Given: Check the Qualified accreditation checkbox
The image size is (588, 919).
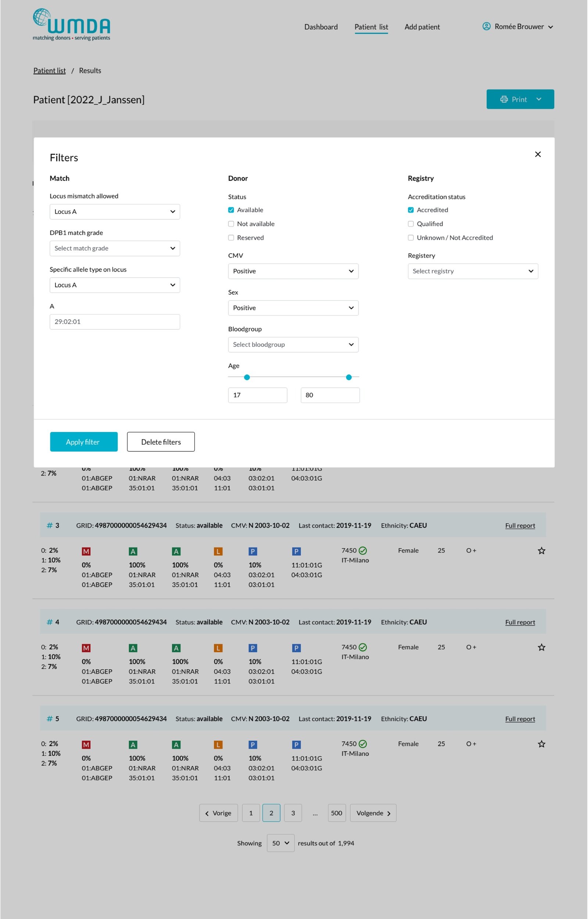Looking at the screenshot, I should tap(411, 224).
